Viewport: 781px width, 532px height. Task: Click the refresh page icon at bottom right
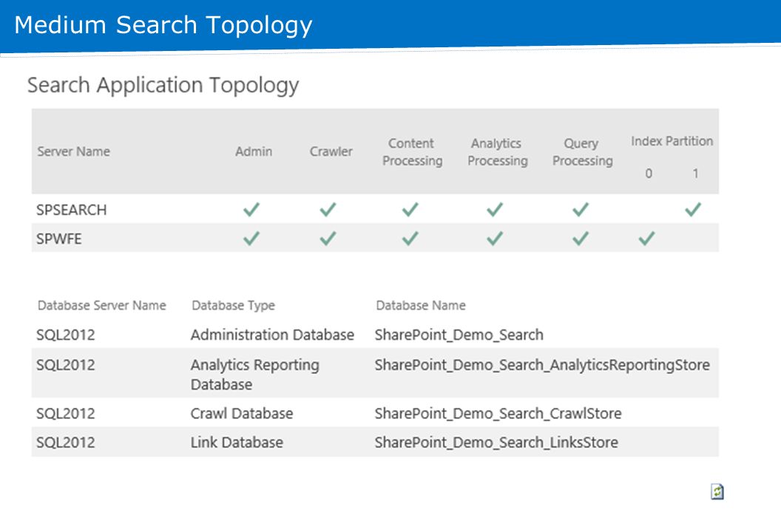point(717,491)
